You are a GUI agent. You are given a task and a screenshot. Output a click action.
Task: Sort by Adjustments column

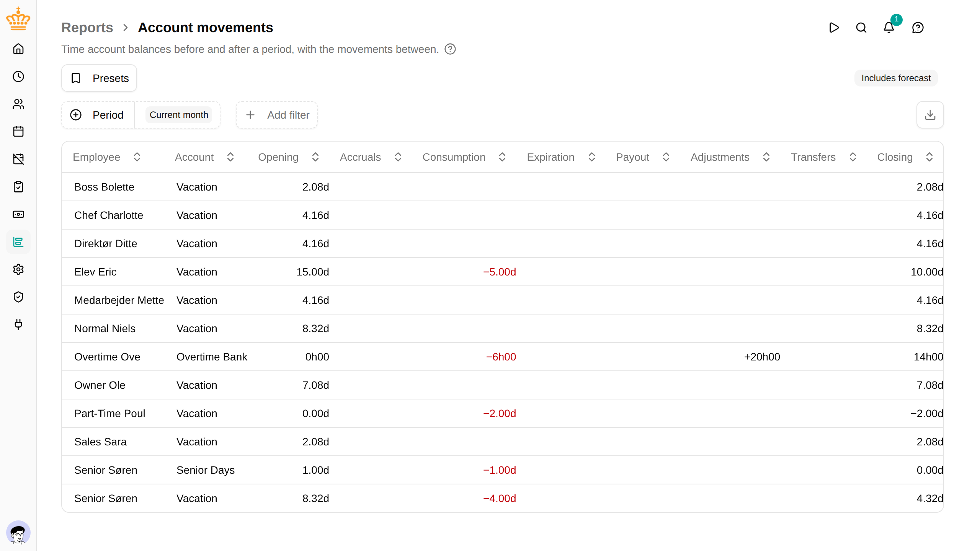click(x=730, y=157)
